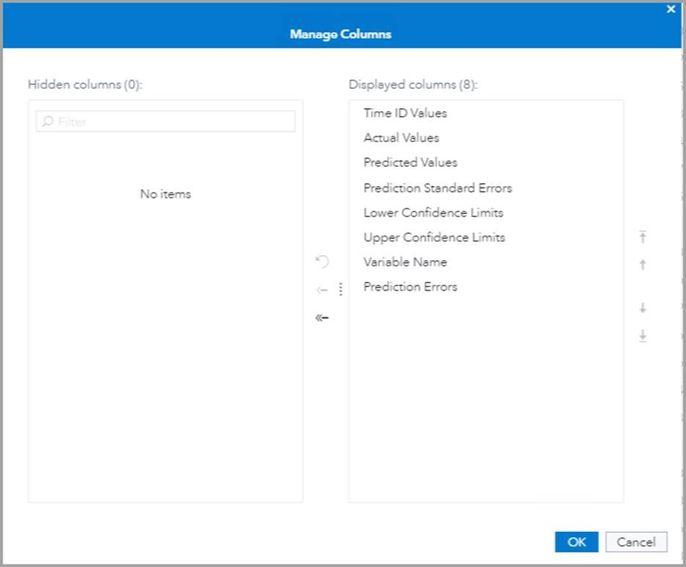Select Predicted Values column item
The image size is (686, 567).
pyautogui.click(x=410, y=162)
